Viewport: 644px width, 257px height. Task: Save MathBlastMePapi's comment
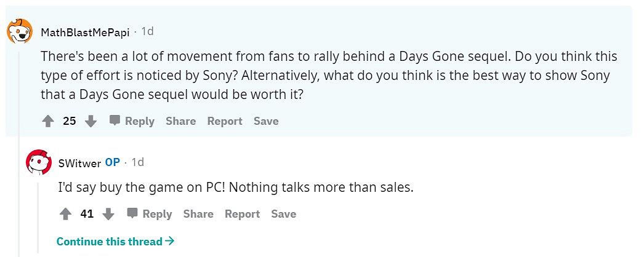pos(266,121)
